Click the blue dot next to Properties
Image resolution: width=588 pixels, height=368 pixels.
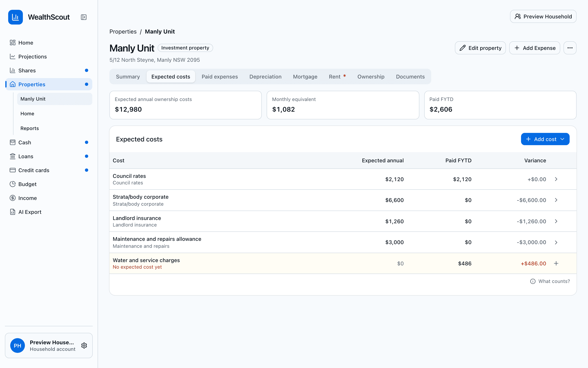click(x=87, y=84)
